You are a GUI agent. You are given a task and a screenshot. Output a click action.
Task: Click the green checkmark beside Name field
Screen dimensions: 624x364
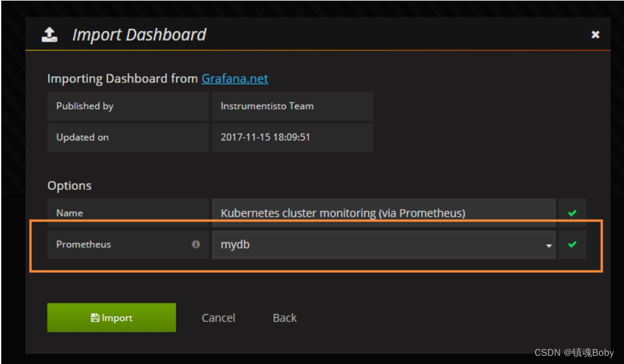[x=572, y=213]
